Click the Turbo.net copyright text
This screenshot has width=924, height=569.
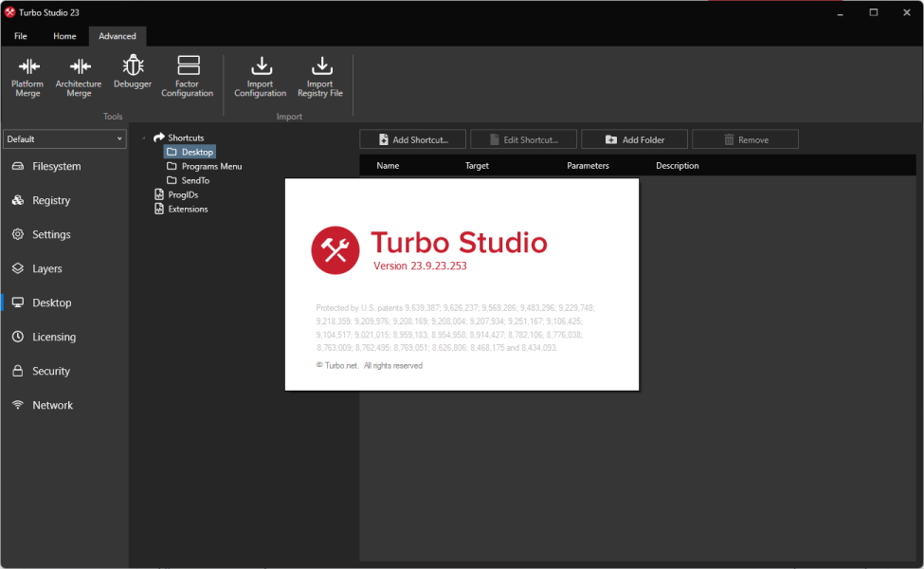tap(370, 365)
